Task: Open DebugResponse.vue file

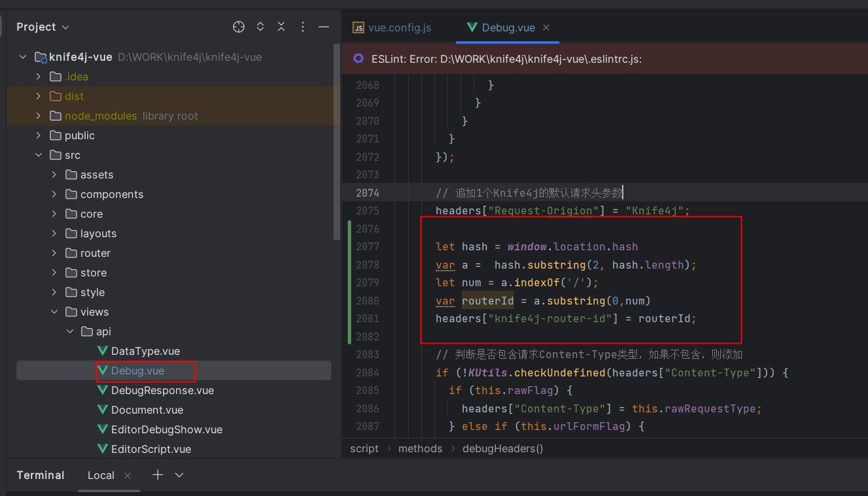Action: coord(162,390)
